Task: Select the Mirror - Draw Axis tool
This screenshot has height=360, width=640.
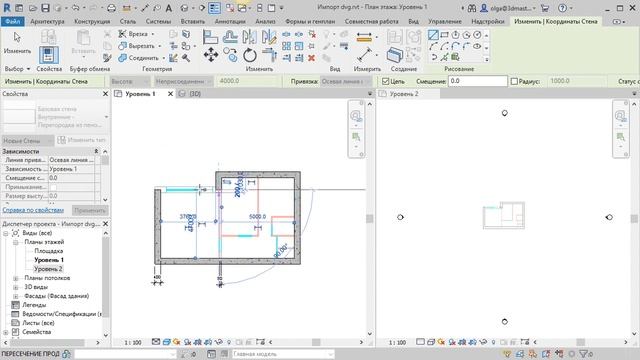Action: [x=269, y=37]
